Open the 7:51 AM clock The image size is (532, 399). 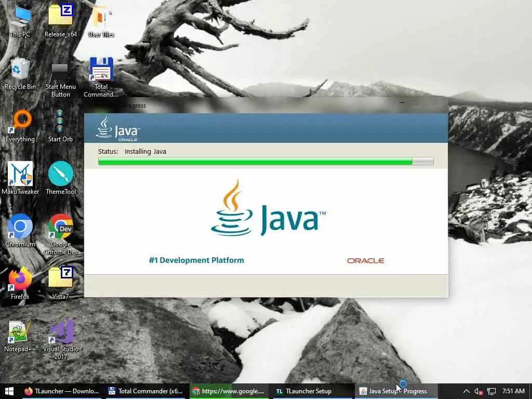[x=513, y=391]
